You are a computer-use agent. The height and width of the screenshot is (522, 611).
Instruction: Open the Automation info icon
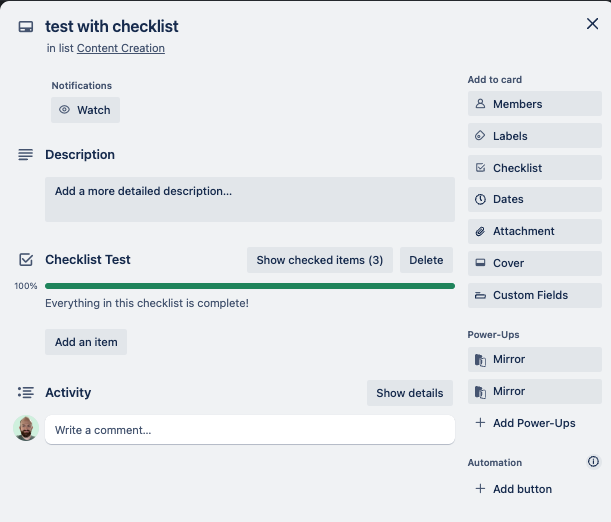click(x=593, y=462)
